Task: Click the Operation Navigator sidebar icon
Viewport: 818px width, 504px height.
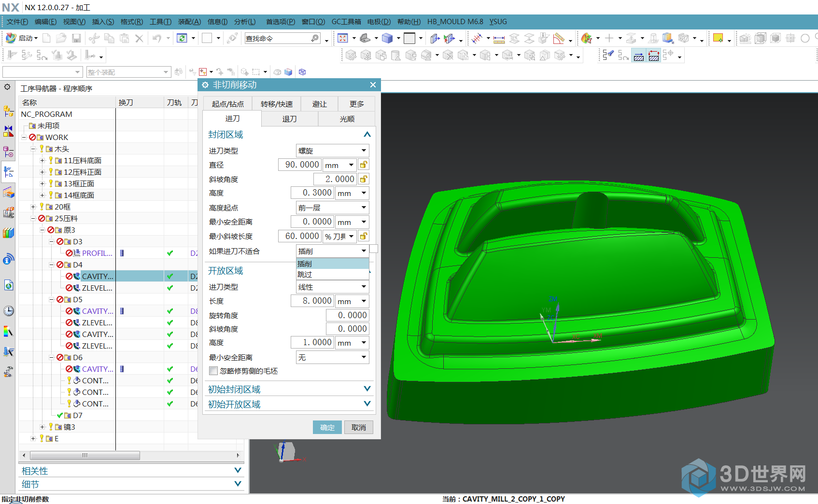Action: click(x=9, y=171)
